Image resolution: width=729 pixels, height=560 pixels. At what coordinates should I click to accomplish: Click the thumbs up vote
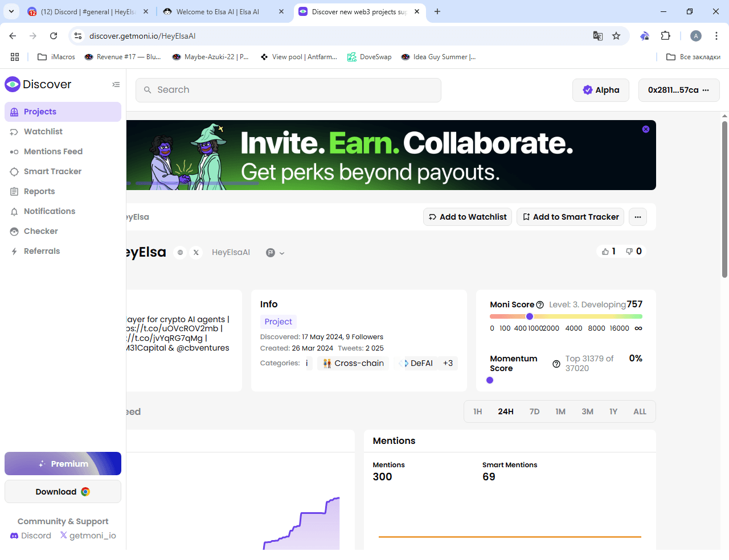point(608,252)
